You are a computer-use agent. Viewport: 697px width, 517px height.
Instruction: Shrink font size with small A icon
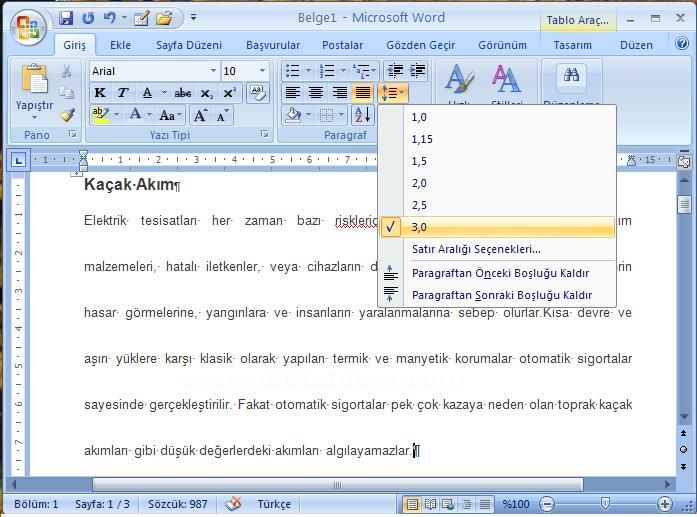222,116
